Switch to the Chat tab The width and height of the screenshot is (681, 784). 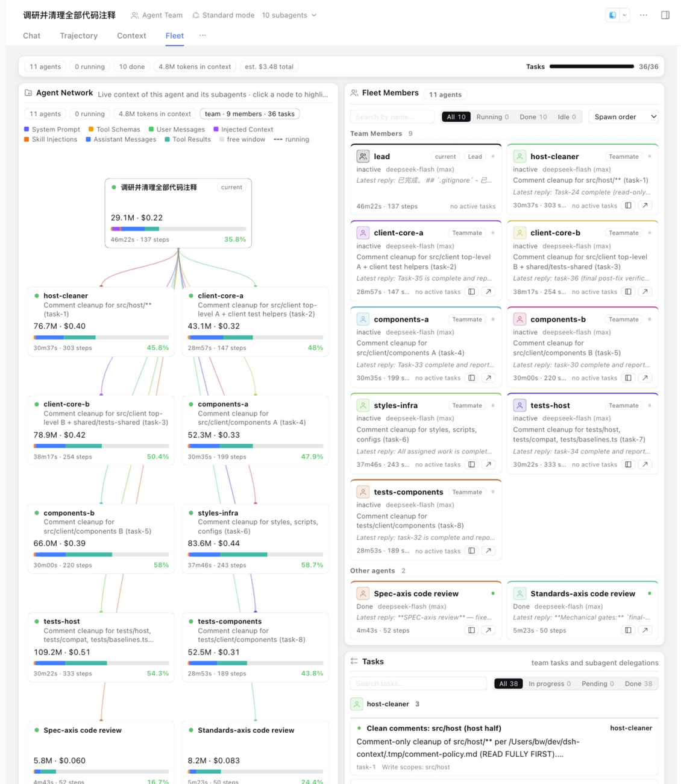coord(31,36)
